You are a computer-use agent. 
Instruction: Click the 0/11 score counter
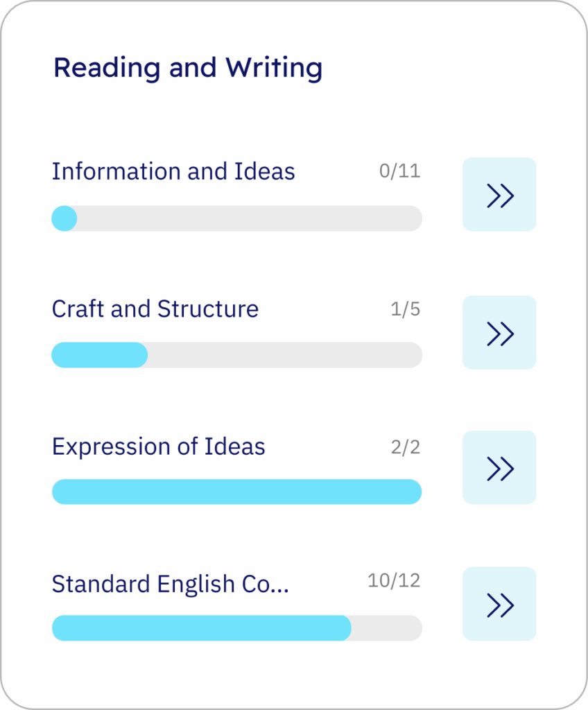coord(399,171)
